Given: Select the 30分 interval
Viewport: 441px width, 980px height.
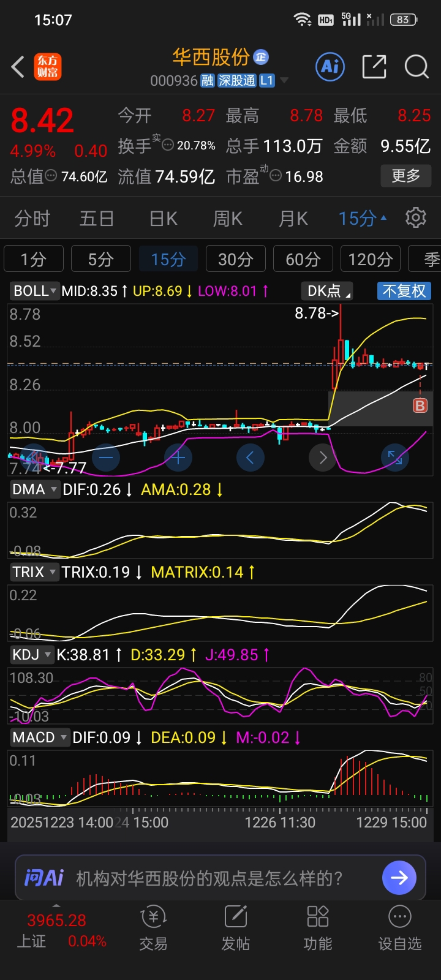Looking at the screenshot, I should click(x=236, y=259).
